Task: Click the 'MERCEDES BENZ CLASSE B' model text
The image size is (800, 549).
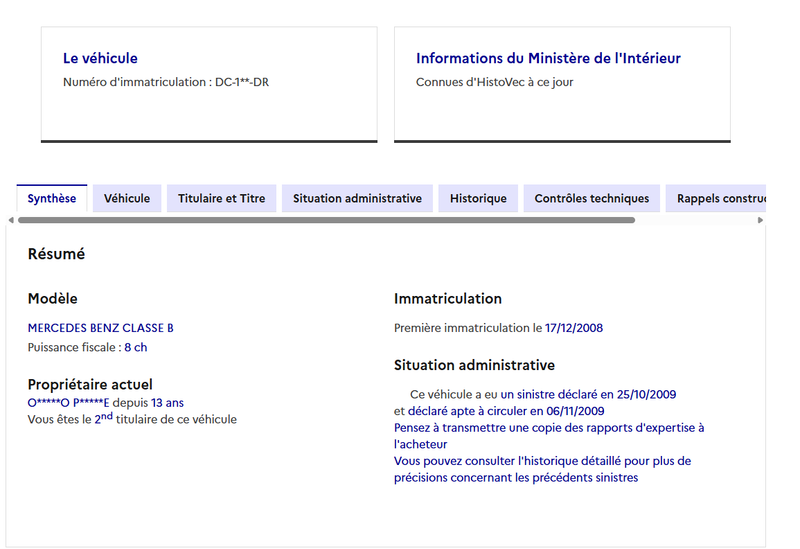Action: coord(101,328)
